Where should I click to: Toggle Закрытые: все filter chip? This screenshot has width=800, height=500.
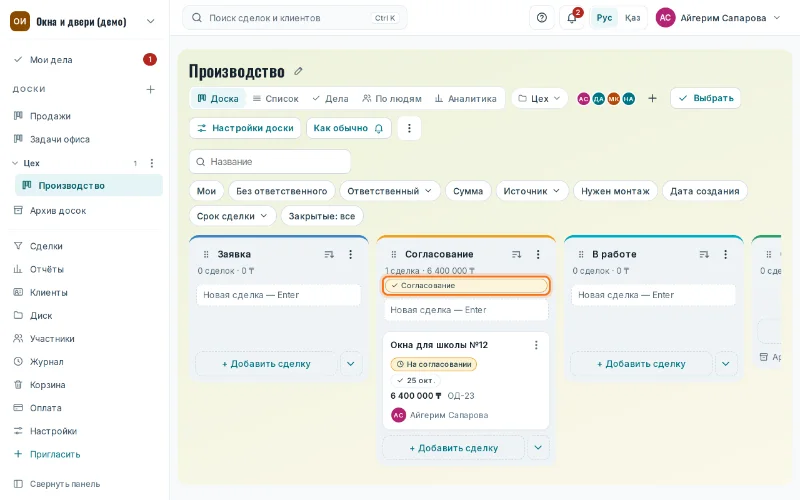[322, 216]
